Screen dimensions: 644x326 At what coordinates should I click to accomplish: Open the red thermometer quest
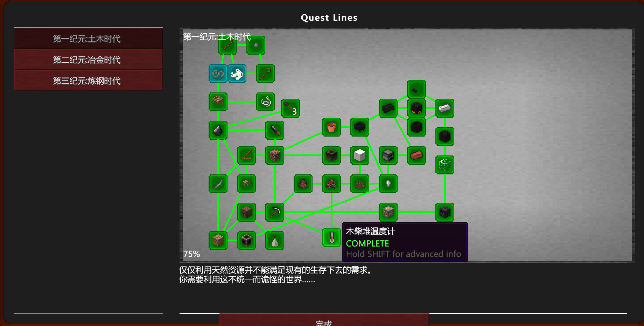[331, 237]
